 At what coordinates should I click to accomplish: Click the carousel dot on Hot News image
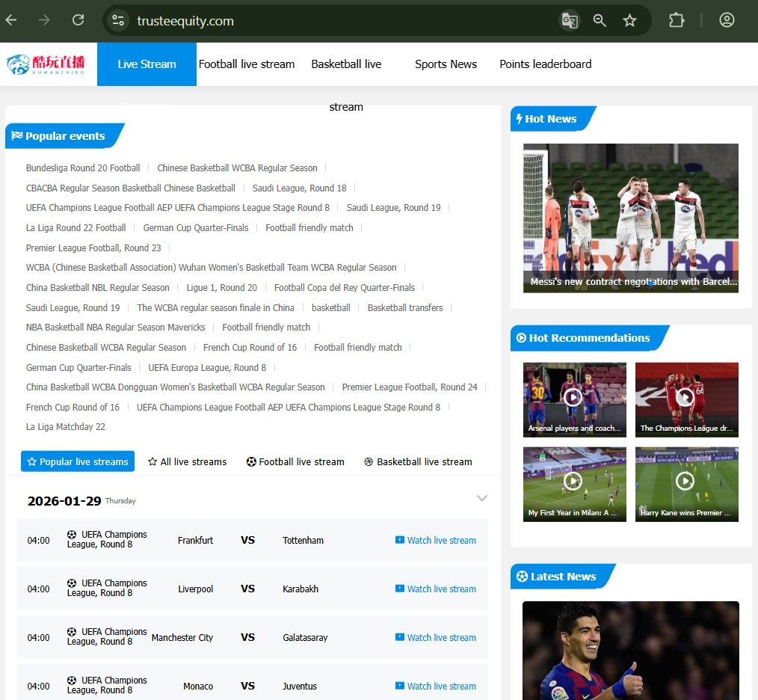(650, 283)
